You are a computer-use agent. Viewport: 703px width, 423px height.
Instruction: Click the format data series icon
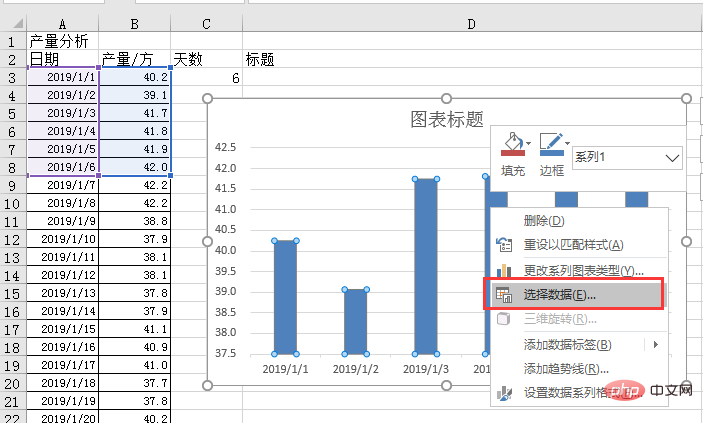tap(504, 393)
